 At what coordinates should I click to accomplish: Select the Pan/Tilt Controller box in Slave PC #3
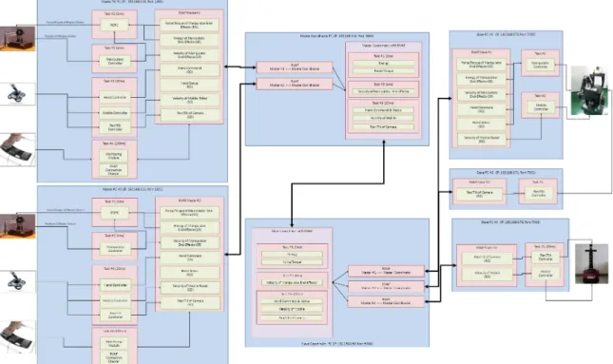tap(546, 258)
